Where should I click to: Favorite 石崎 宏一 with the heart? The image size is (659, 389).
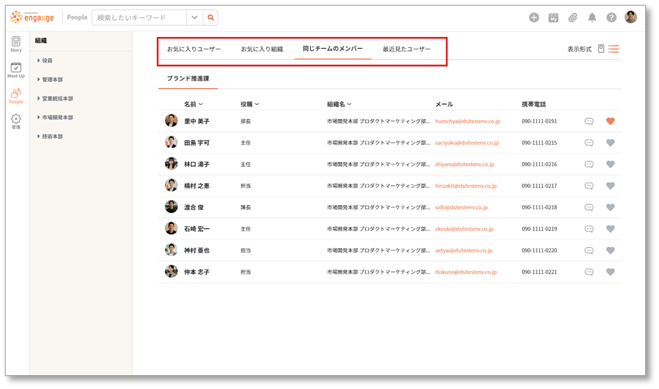[610, 229]
